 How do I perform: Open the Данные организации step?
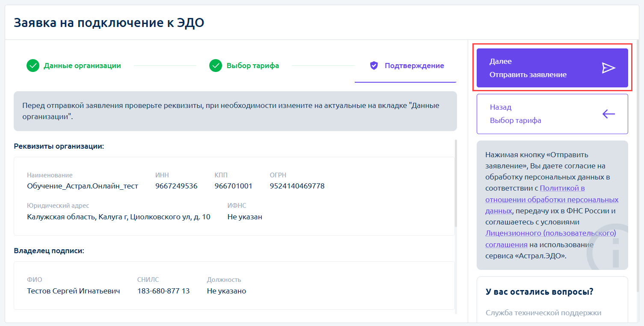point(74,66)
